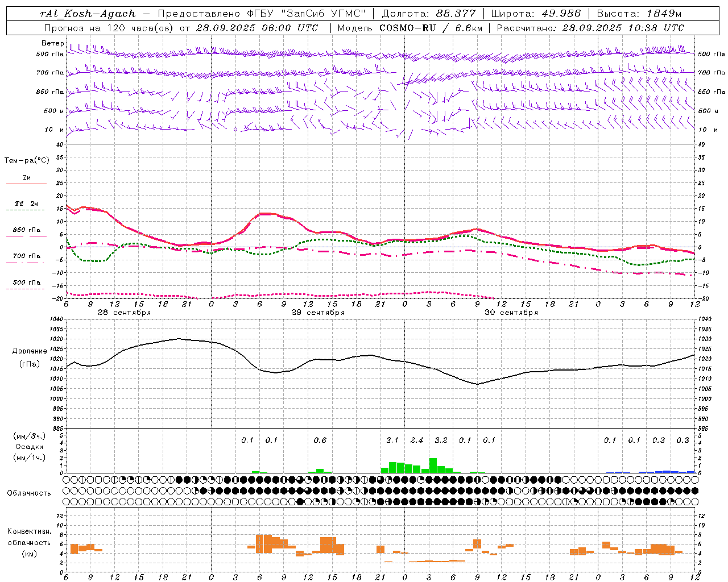This screenshot has height=582, width=728.
Task: Click the station title rAl_Kosh-Agach
Action: tap(88, 14)
